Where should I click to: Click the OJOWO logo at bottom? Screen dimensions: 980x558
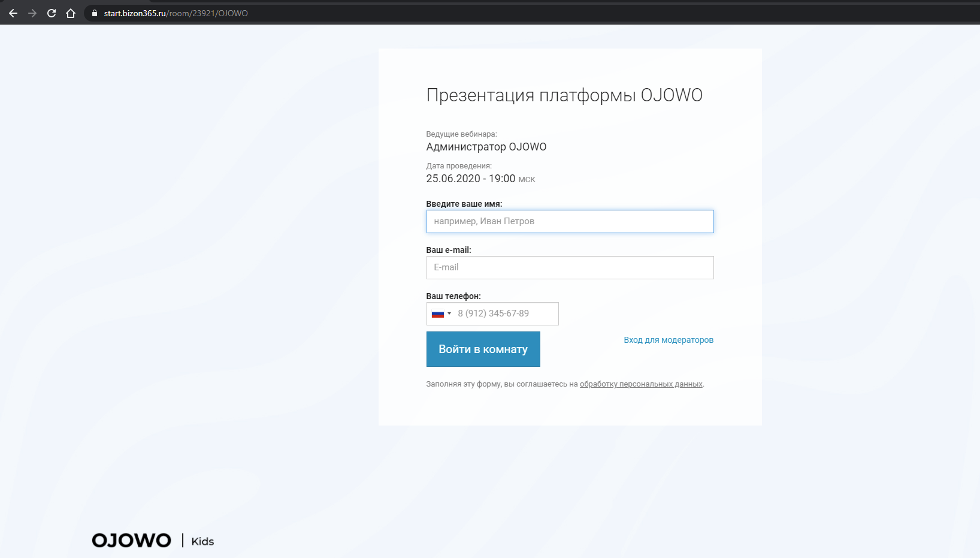[132, 541]
